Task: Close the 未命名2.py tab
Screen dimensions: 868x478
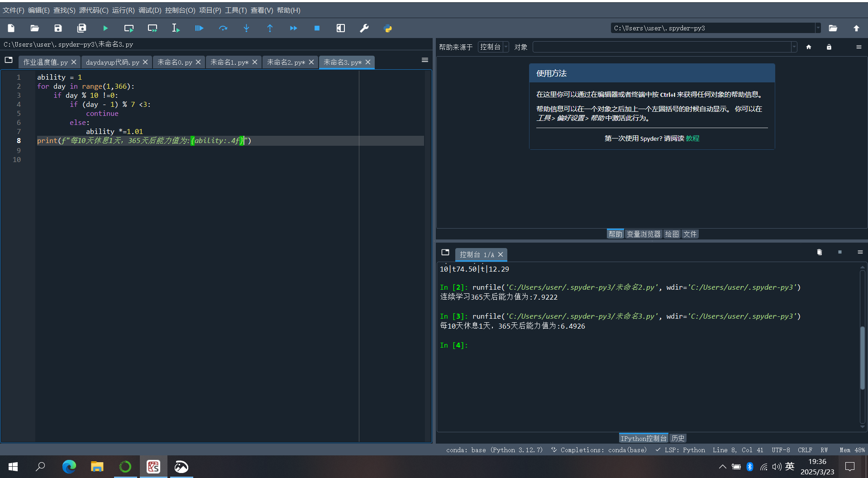Action: click(311, 62)
